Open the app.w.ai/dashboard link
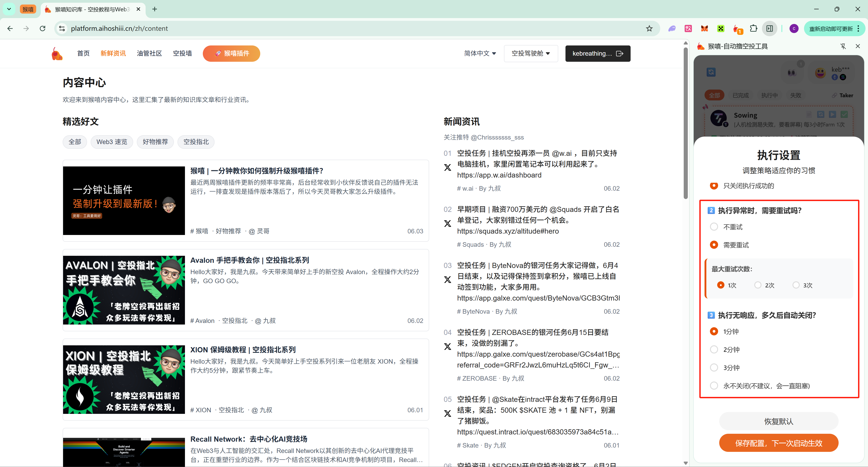 coord(499,175)
